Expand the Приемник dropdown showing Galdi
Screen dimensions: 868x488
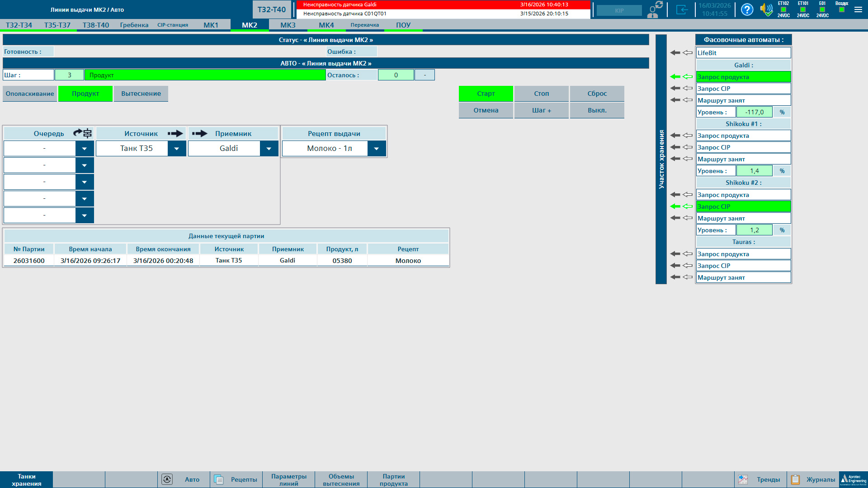tap(269, 148)
